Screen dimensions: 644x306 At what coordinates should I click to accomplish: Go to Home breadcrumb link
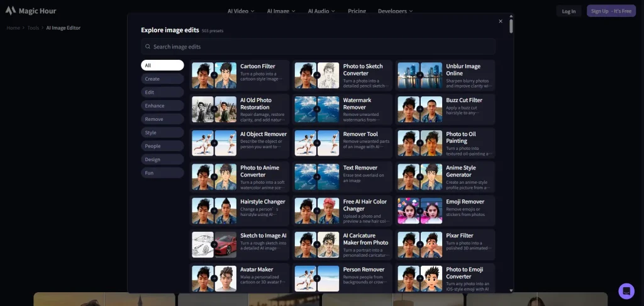click(x=13, y=28)
